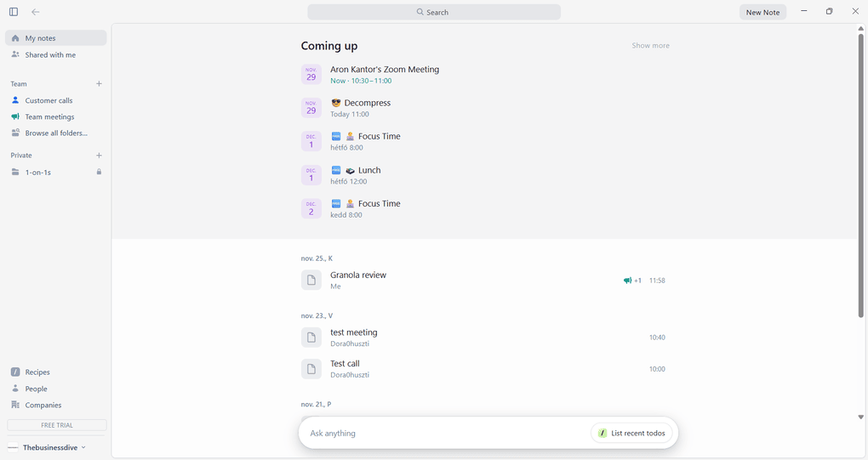868x460 pixels.
Task: Add a new Private folder with plus
Action: (x=99, y=156)
